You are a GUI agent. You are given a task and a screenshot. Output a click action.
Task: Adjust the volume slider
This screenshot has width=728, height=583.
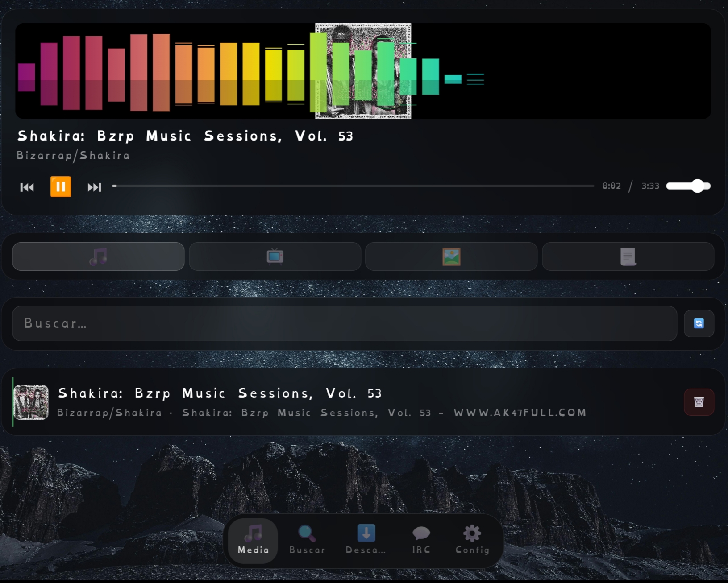[x=688, y=186]
